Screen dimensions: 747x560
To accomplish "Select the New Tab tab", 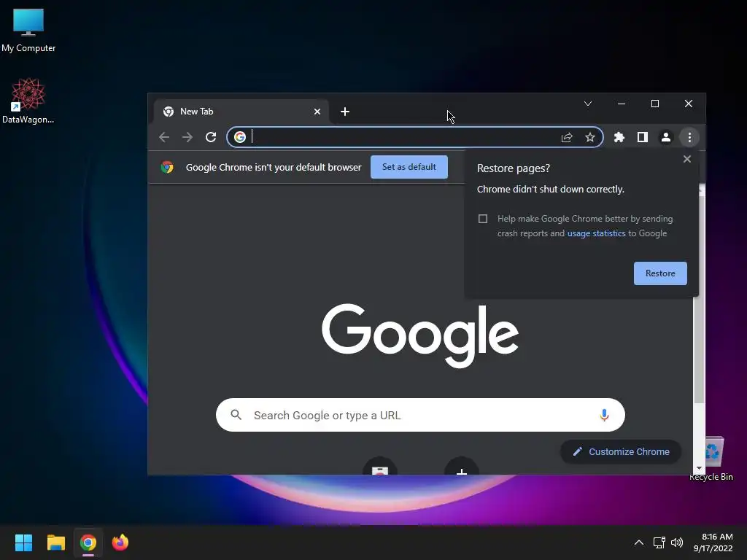I will pyautogui.click(x=241, y=112).
